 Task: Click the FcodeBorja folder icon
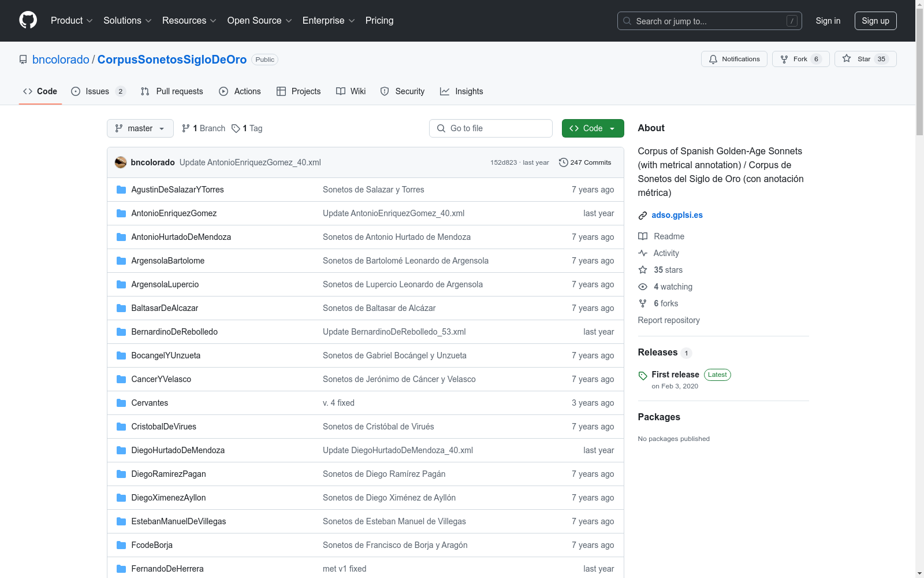(x=121, y=545)
